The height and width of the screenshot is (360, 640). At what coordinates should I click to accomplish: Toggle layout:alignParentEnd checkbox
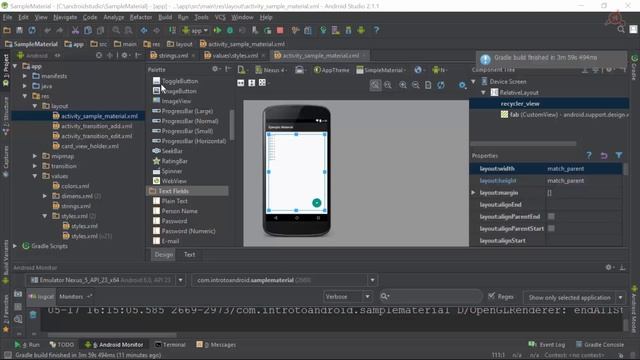[551, 216]
